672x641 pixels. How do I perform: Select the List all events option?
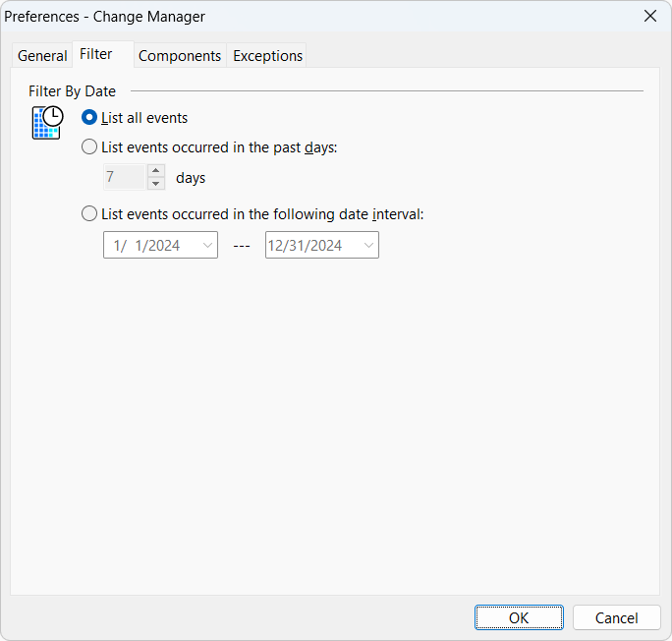click(90, 118)
